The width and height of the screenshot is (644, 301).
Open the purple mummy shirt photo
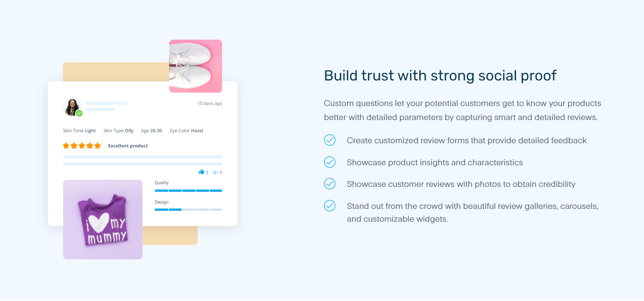coord(103,219)
